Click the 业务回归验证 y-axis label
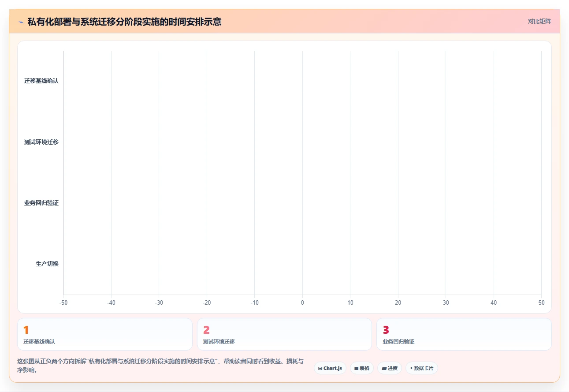This screenshot has height=392, width=569. (x=41, y=203)
